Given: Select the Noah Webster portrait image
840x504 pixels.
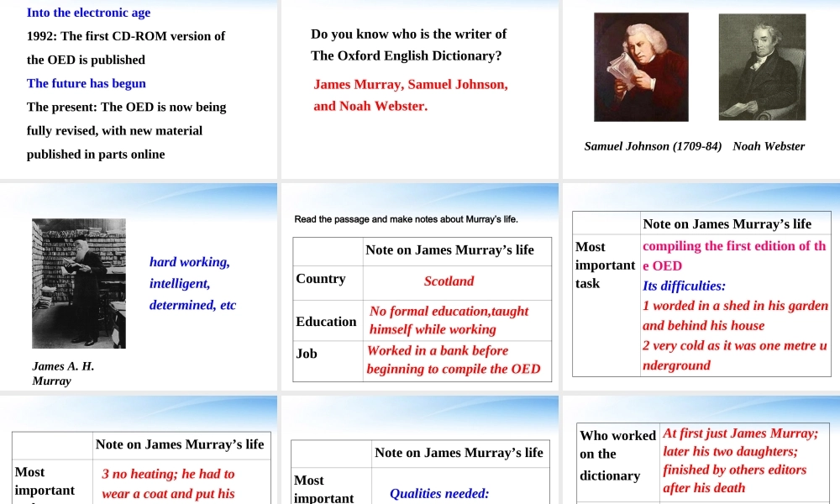Looking at the screenshot, I should click(x=761, y=66).
